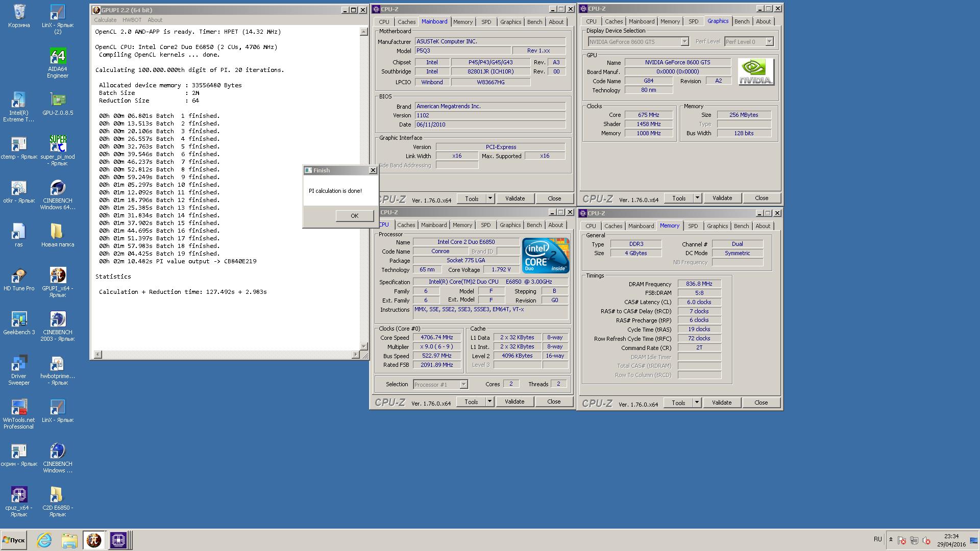Open the Intel Extreme Tuning icon
980x551 pixels.
point(19,107)
